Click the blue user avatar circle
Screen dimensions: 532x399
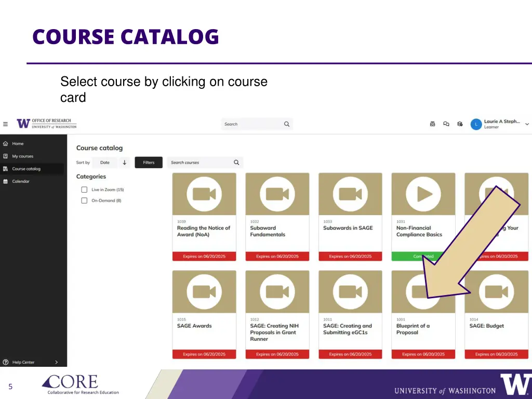(476, 125)
